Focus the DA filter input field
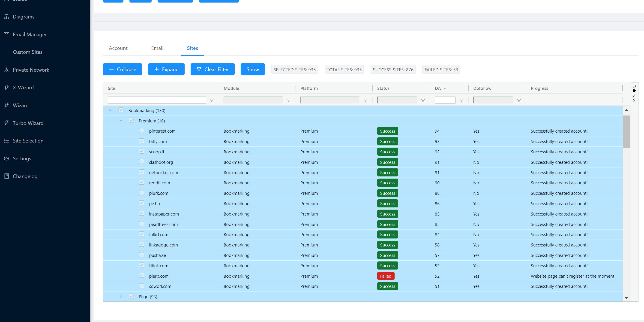 pyautogui.click(x=445, y=100)
